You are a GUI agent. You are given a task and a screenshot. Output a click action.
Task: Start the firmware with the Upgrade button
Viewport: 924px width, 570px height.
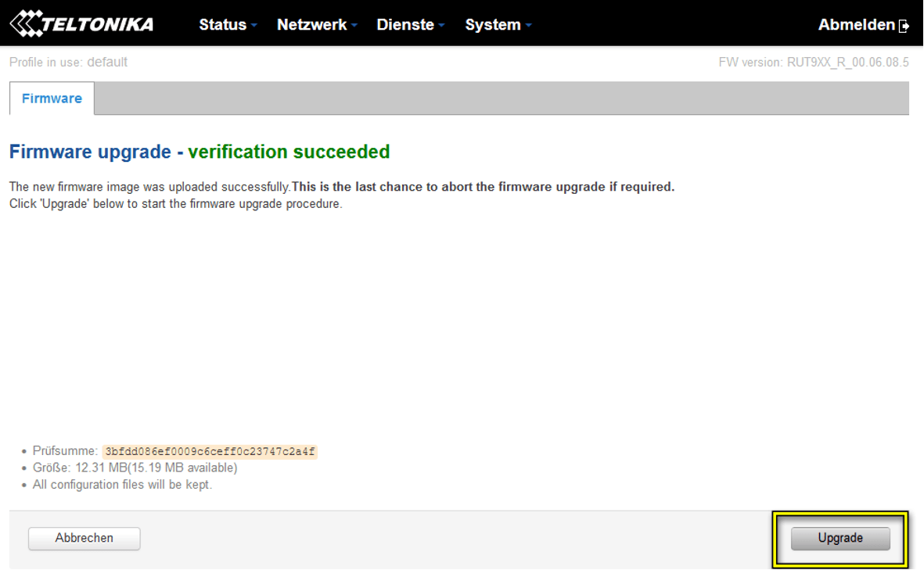tap(840, 538)
